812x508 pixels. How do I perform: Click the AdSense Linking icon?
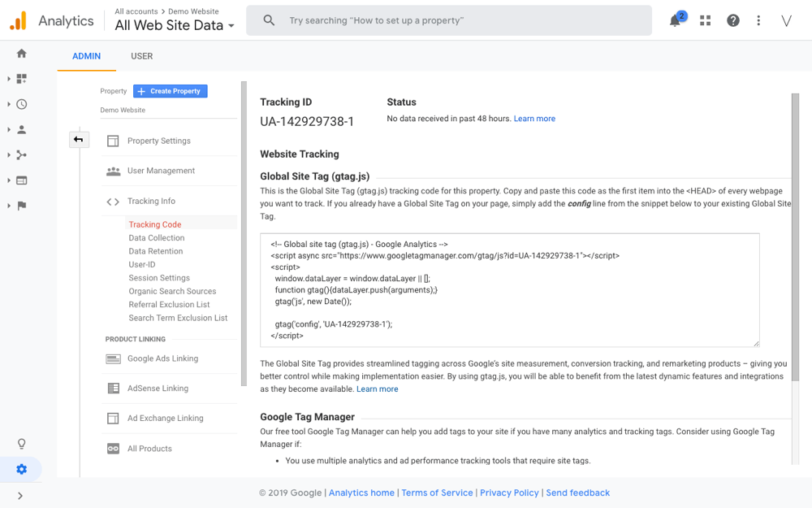(113, 389)
